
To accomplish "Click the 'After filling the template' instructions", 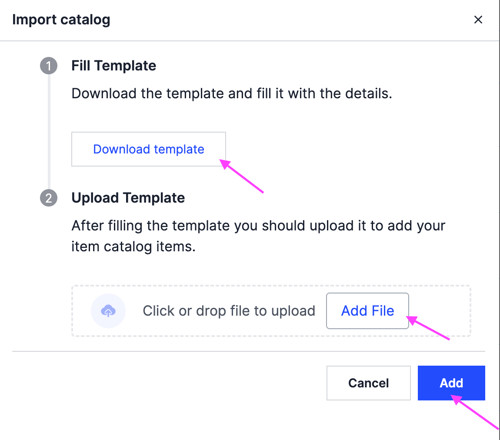I will click(258, 236).
